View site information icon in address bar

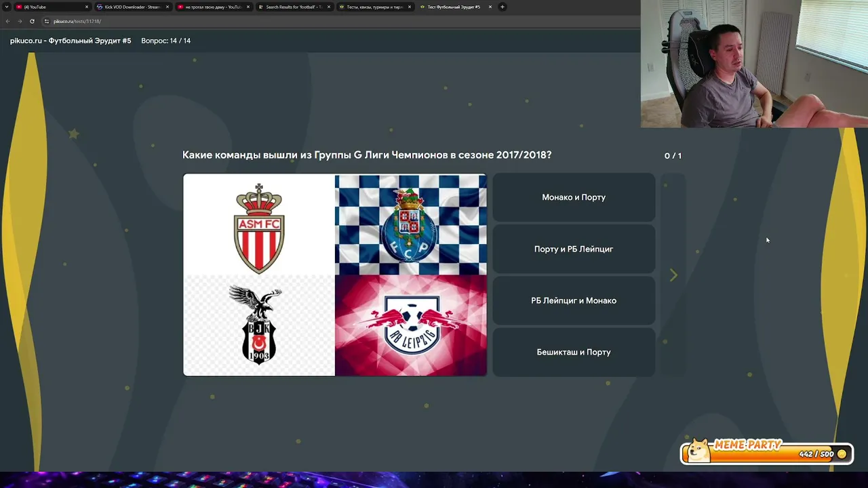coord(47,21)
